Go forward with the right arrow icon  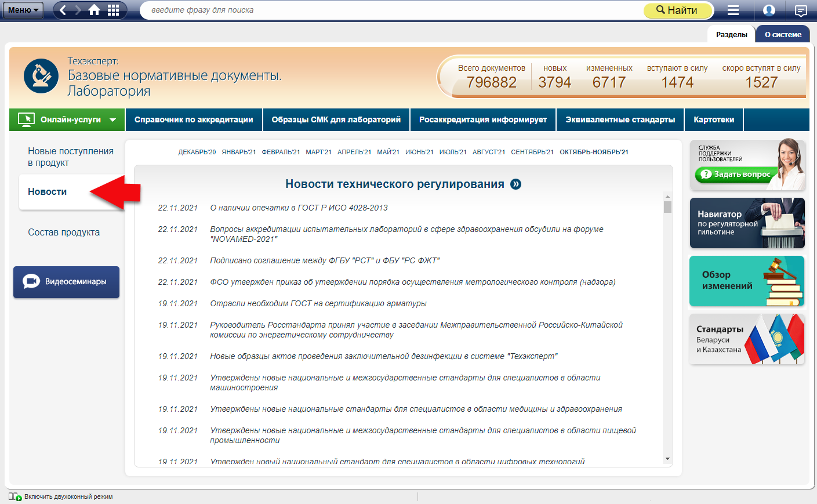click(x=78, y=10)
